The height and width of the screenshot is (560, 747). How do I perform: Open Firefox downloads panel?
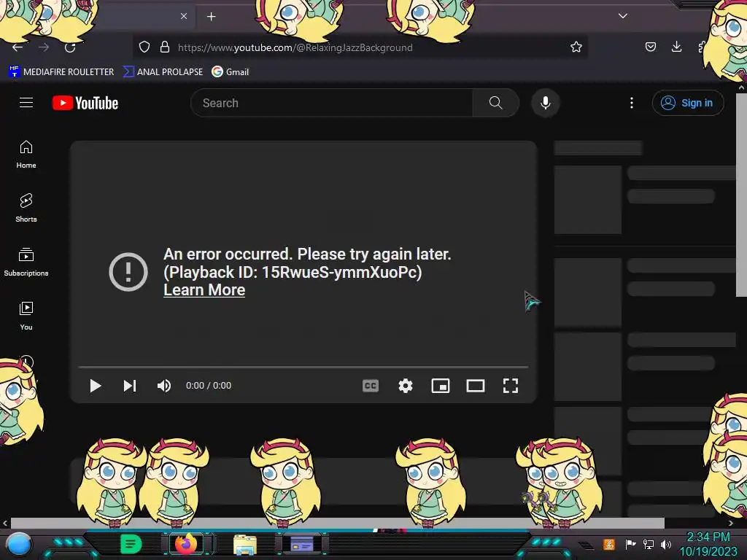point(676,47)
